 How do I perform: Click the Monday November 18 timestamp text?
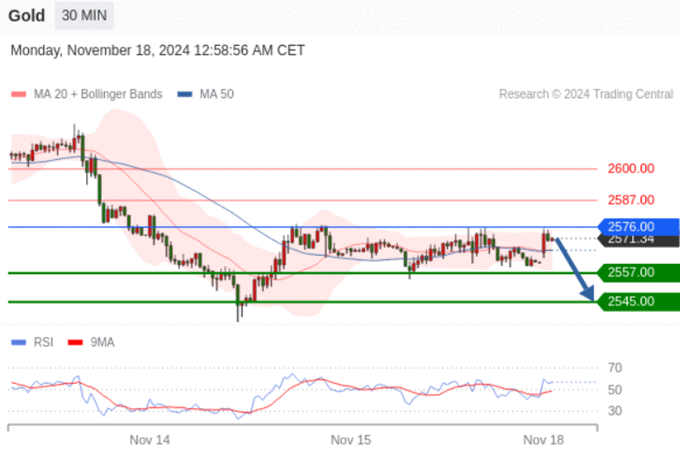point(157,50)
